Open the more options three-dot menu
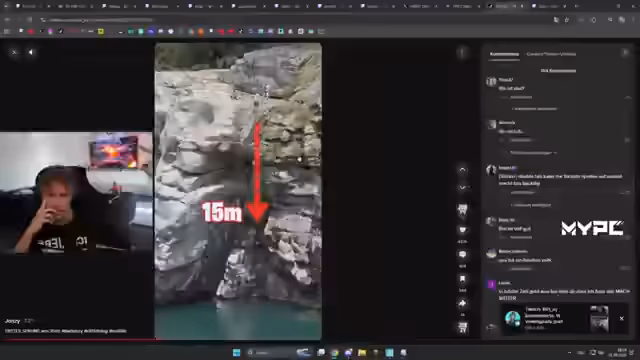The width and height of the screenshot is (640, 360). click(462, 52)
